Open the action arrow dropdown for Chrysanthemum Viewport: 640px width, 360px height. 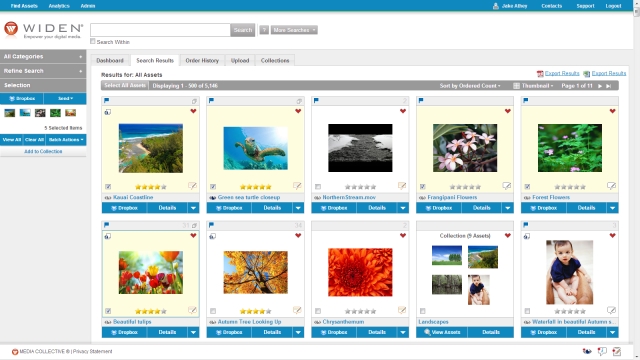click(x=403, y=332)
